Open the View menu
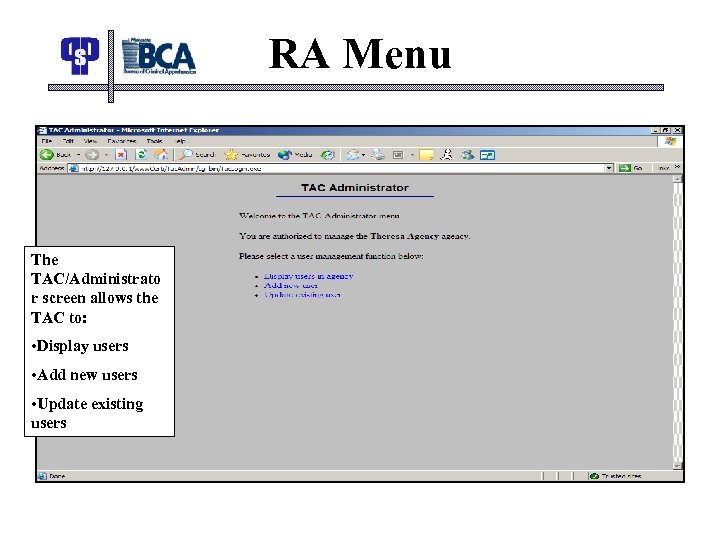The image size is (720, 540). pos(90,141)
